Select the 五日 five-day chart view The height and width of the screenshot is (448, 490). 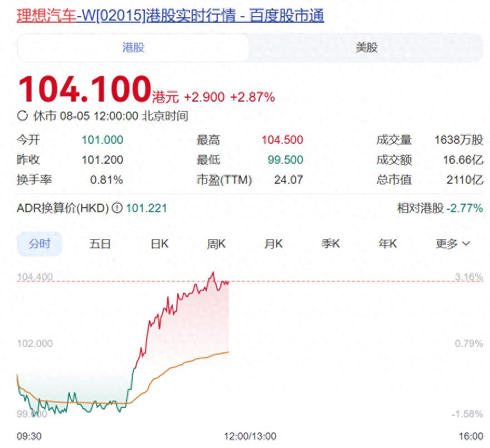[x=101, y=244]
